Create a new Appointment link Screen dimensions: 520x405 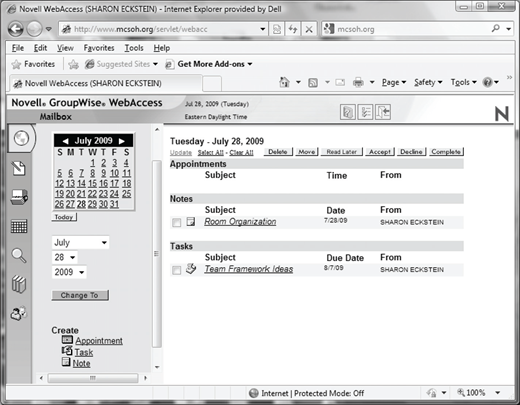tap(99, 341)
